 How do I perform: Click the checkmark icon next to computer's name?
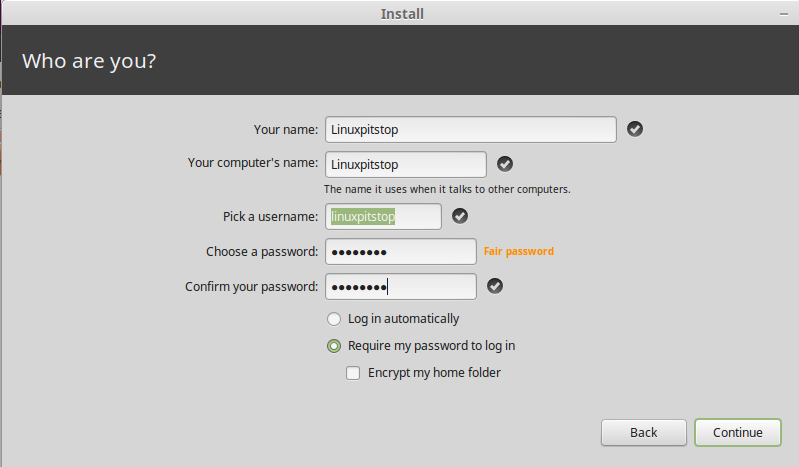[x=504, y=164]
